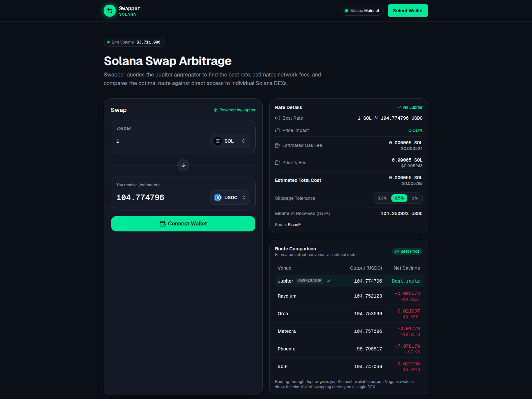The height and width of the screenshot is (399, 532).
Task: Click the Best Price badge
Action: tap(407, 251)
